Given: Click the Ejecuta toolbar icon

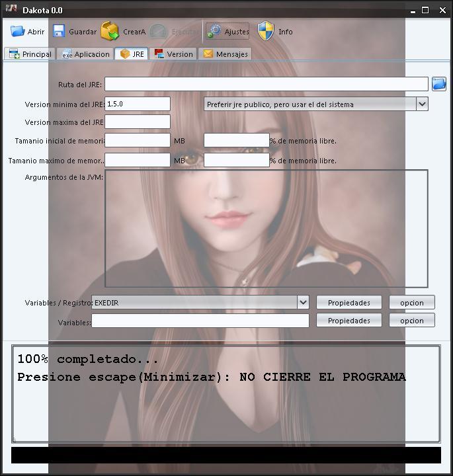Looking at the screenshot, I should point(158,32).
